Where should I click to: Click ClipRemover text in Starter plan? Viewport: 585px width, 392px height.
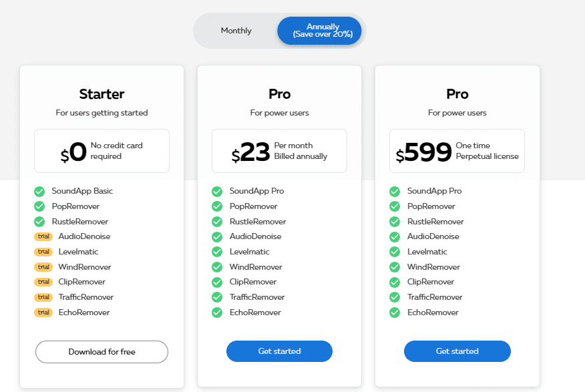[x=81, y=282]
